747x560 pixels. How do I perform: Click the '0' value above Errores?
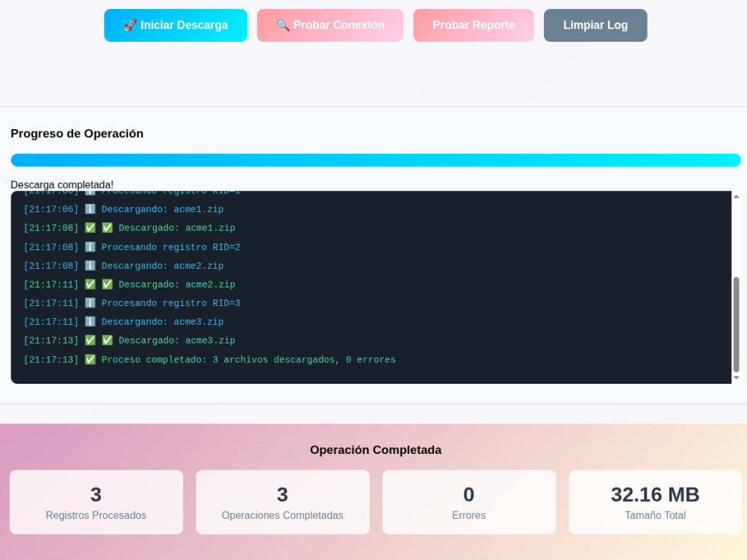click(x=469, y=495)
